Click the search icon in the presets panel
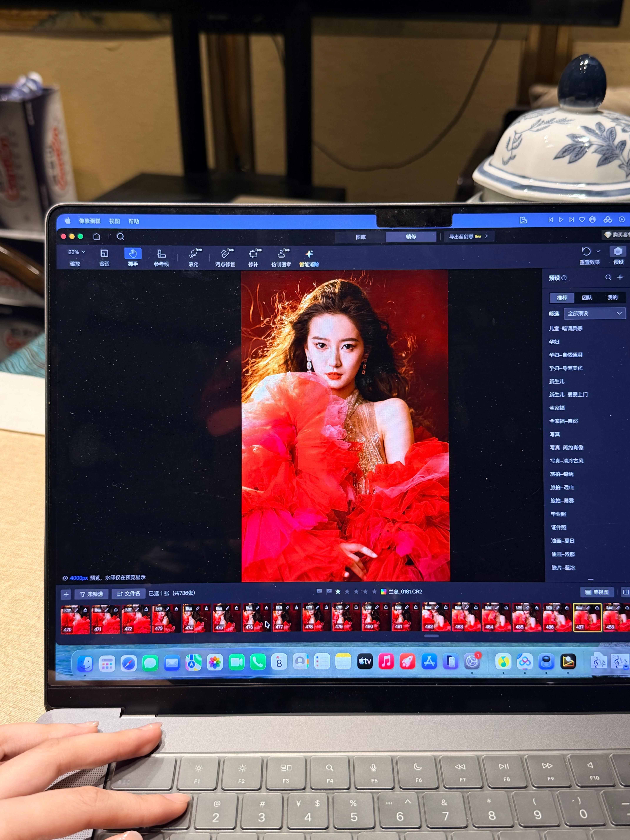Viewport: 630px width, 840px height. click(608, 278)
